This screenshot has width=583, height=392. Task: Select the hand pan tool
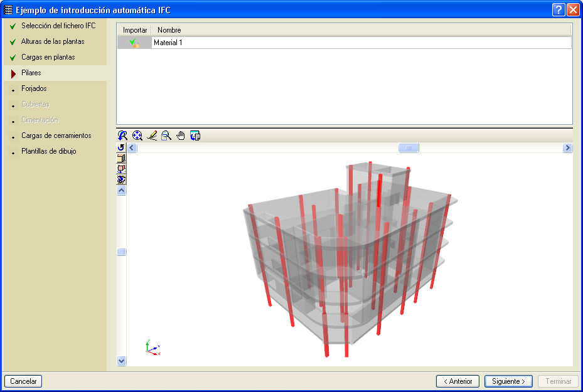point(181,135)
